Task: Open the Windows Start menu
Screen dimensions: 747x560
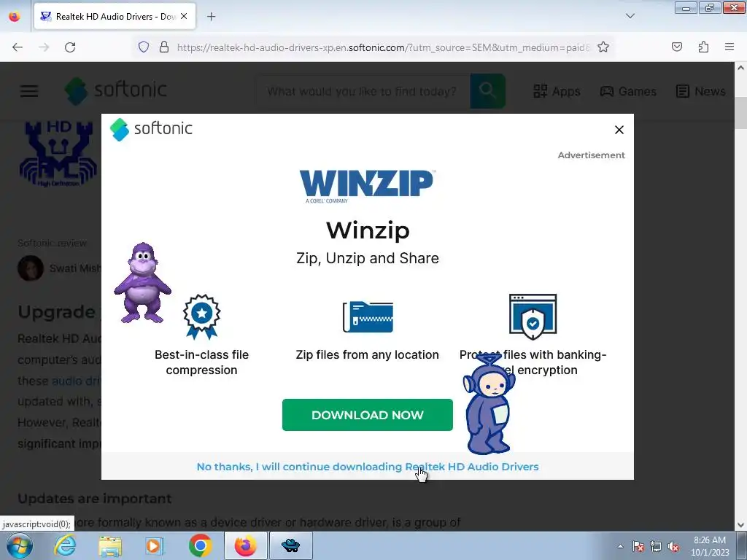Action: click(20, 545)
